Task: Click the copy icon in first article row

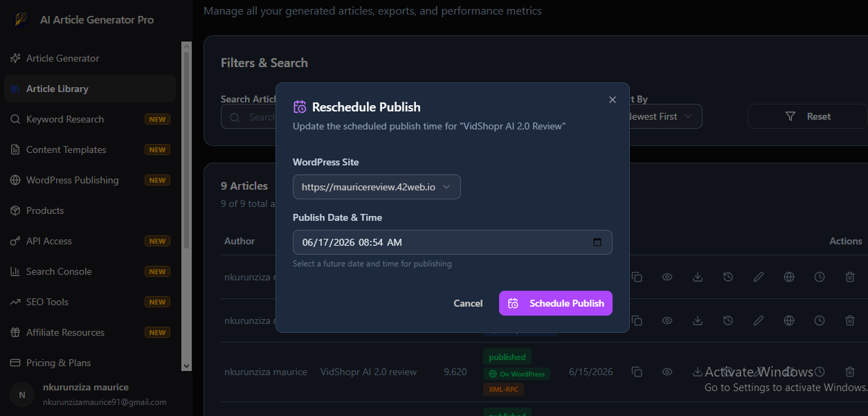Action: pos(637,277)
